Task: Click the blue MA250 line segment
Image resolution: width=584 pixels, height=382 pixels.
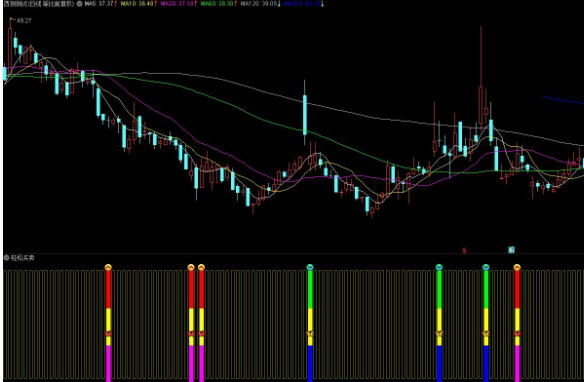Action: 563,100
